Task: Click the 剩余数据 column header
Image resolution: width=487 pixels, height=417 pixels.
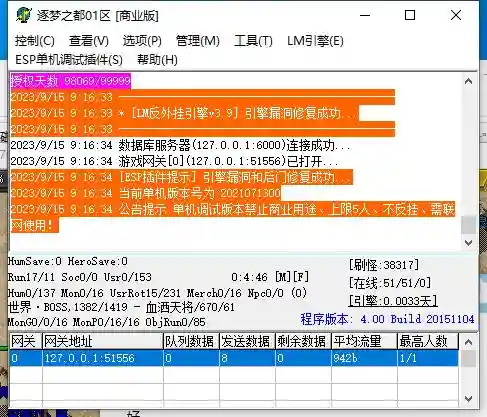Action: pos(303,341)
